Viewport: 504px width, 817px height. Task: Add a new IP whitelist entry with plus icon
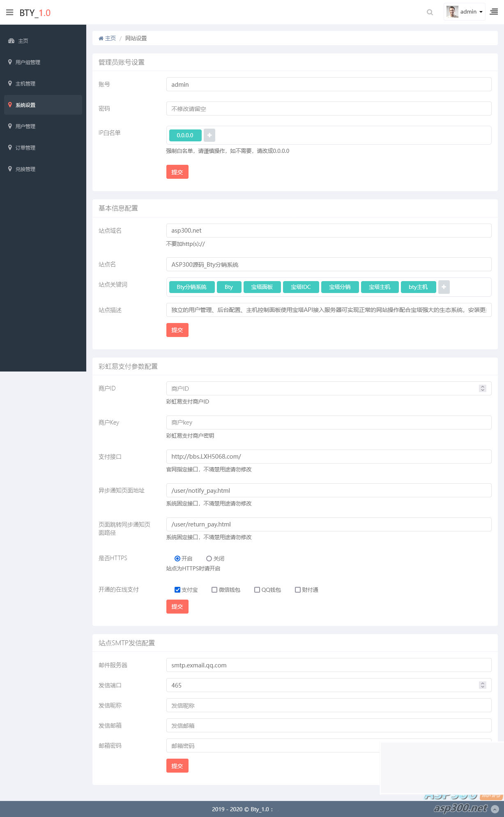(209, 135)
